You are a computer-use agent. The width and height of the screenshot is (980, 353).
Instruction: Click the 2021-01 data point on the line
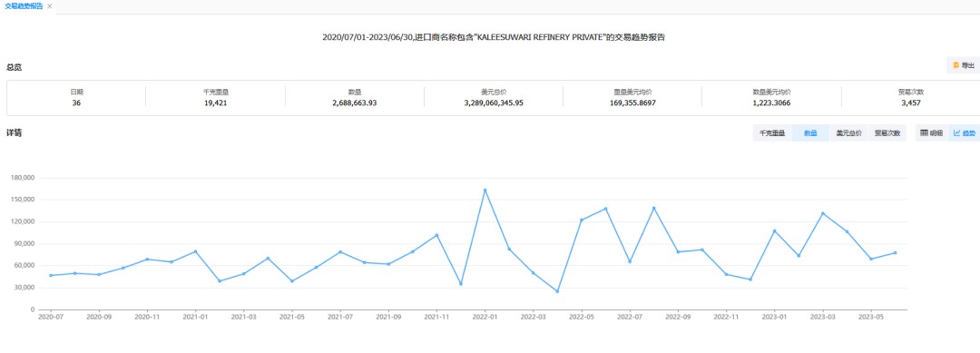pyautogui.click(x=196, y=251)
